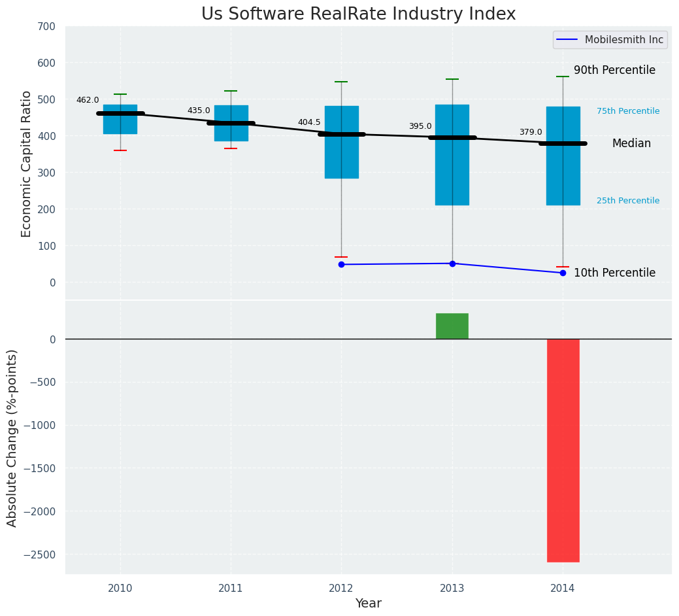Image resolution: width=679 pixels, height=616 pixels.
Task: Click the 2012 x-axis tick label
Action: click(341, 589)
